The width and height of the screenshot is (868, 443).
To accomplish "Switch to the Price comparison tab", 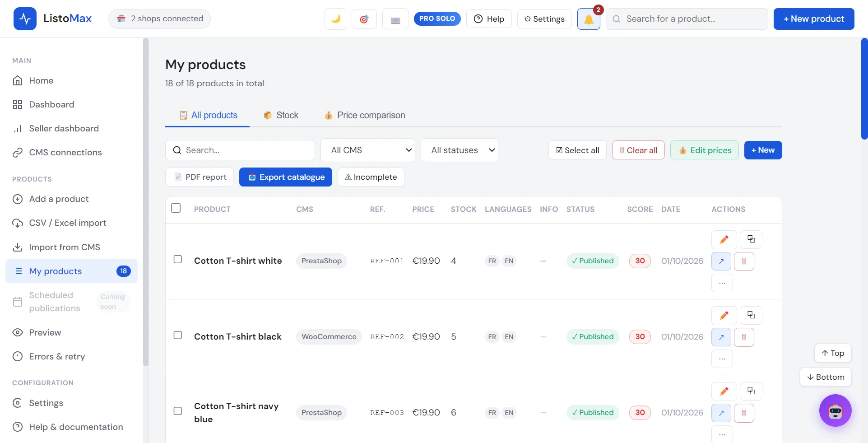I will (365, 116).
